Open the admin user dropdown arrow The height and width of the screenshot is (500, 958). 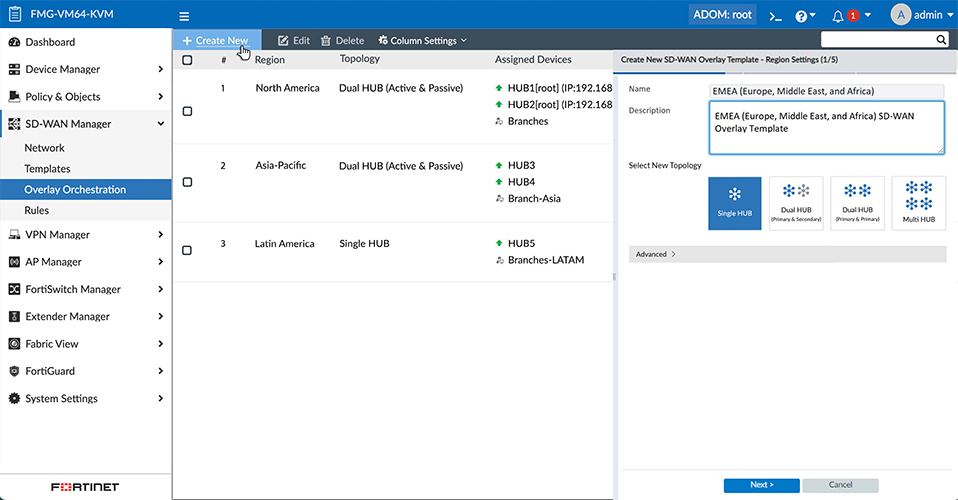[x=950, y=15]
